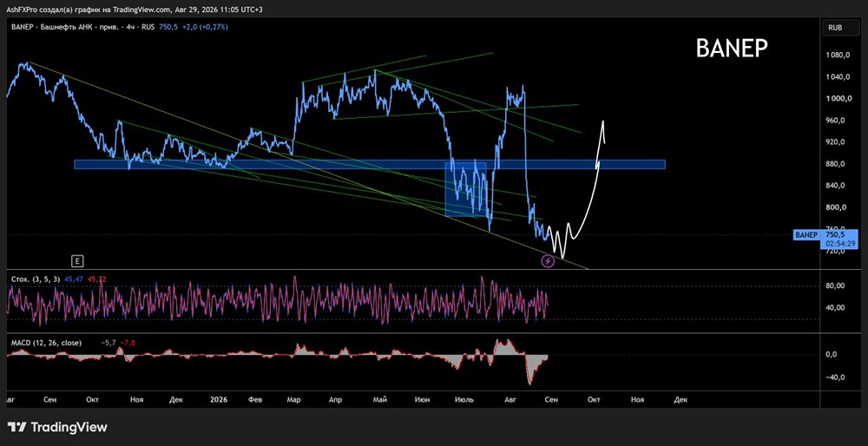Click the Май label on the time axis

click(x=379, y=399)
